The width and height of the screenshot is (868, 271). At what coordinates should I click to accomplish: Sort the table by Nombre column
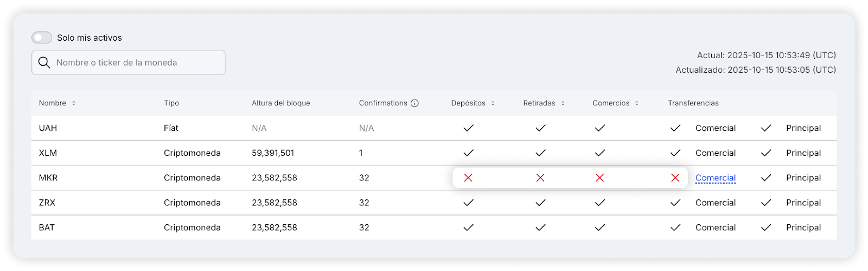[x=74, y=103]
